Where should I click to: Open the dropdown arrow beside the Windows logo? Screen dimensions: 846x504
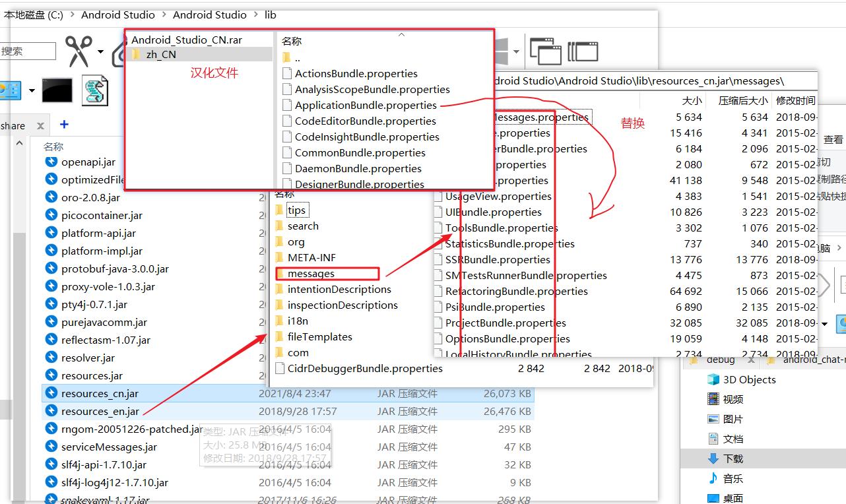[x=516, y=51]
